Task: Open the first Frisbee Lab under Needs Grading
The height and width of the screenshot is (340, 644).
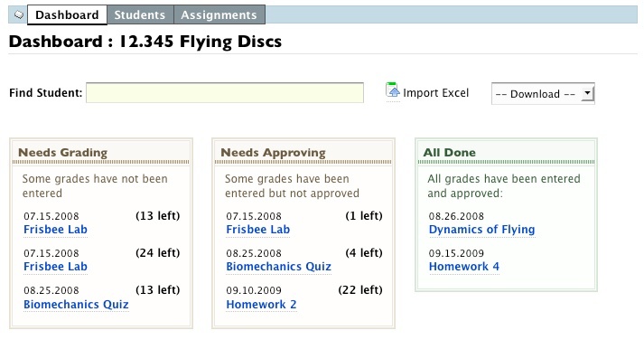Action: 55,230
